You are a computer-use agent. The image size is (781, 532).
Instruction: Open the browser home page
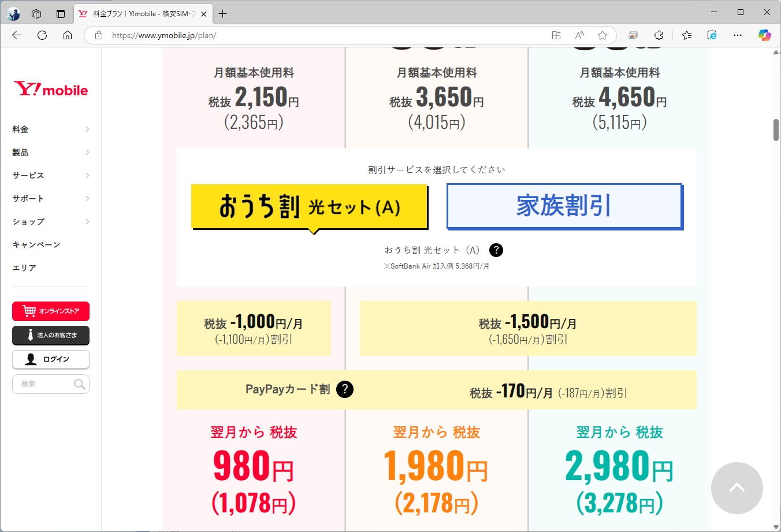68,35
